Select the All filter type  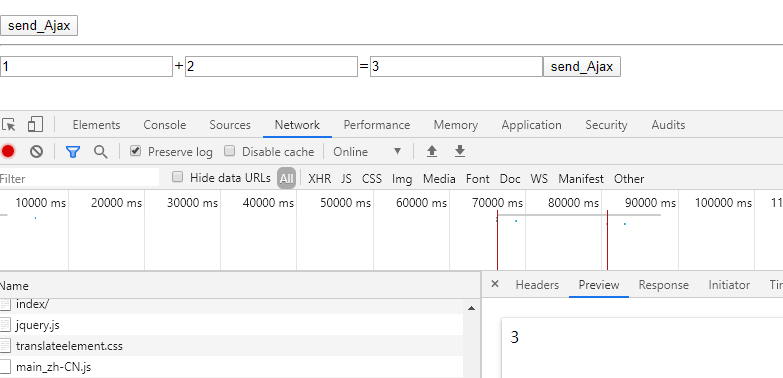pyautogui.click(x=287, y=178)
